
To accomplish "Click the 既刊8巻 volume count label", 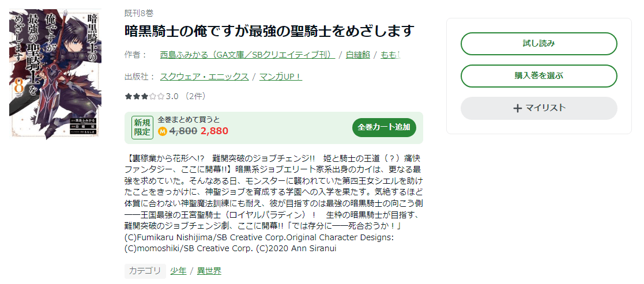I will coord(138,13).
